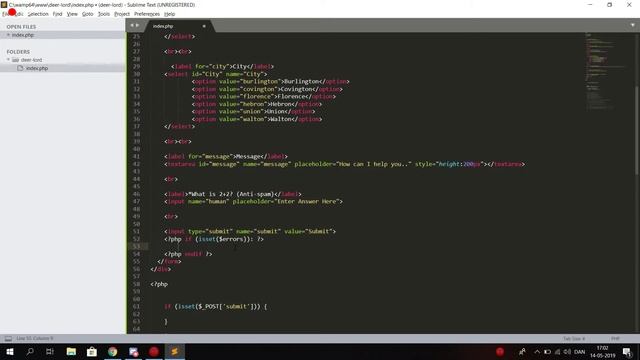Open the Selection menu
This screenshot has height=360, width=640.
coord(38,14)
